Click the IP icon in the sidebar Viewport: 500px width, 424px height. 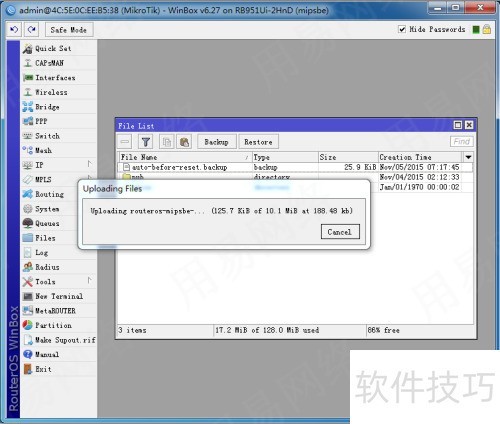click(28, 165)
